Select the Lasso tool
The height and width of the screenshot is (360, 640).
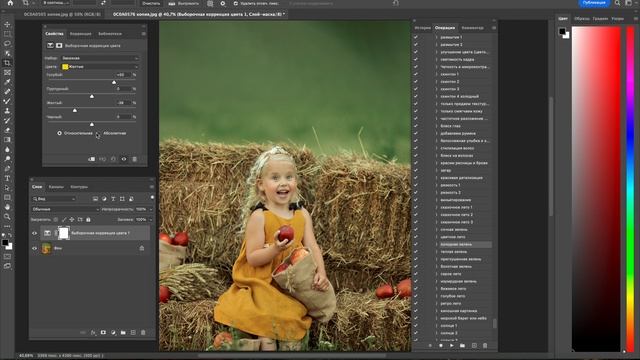point(7,43)
